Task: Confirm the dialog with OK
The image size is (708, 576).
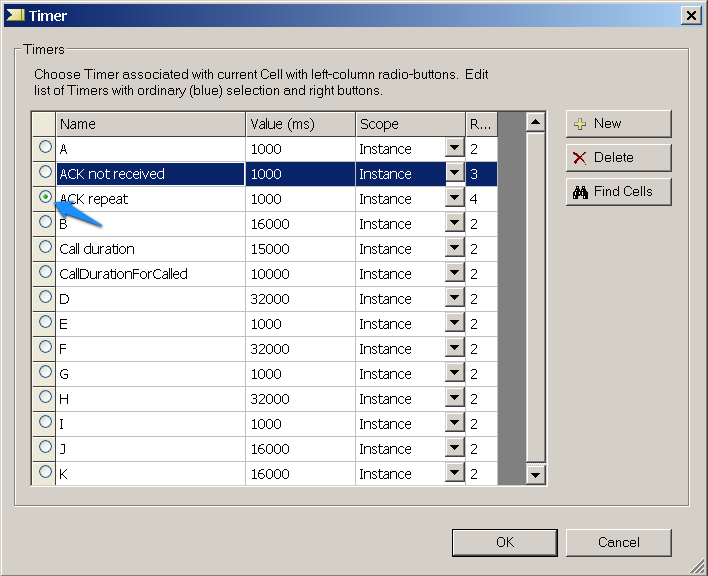Action: click(x=504, y=542)
